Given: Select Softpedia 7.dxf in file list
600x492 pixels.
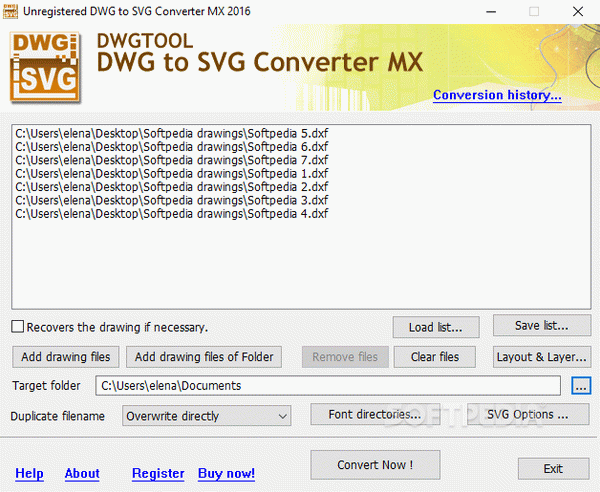Looking at the screenshot, I should 172,160.
